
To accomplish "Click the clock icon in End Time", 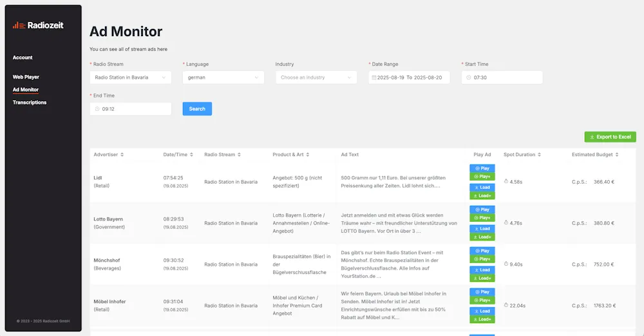I will [97, 109].
